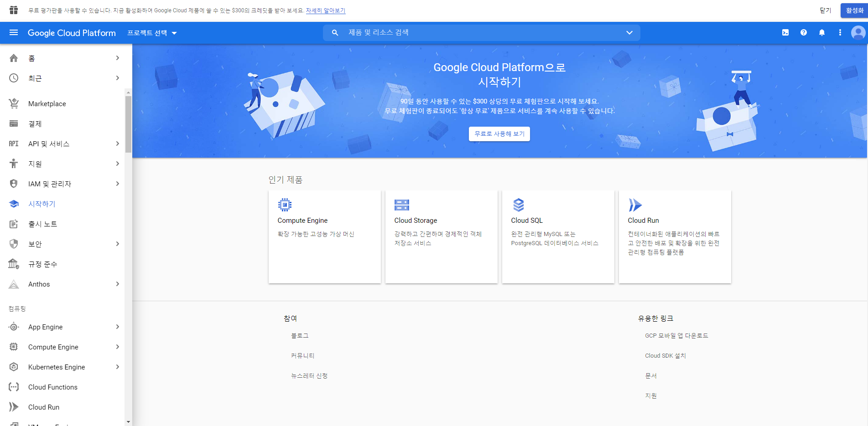Open the hamburger navigation menu

14,33
